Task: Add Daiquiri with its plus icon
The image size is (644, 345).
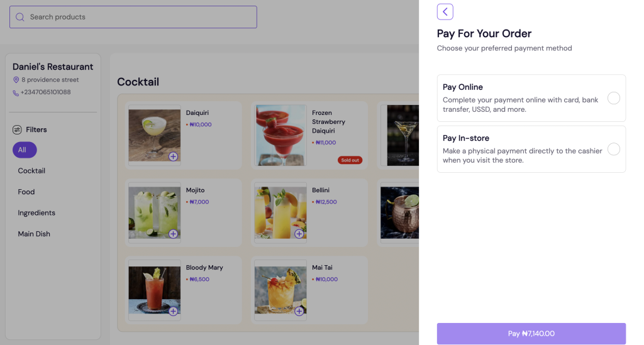Action: pos(173,156)
